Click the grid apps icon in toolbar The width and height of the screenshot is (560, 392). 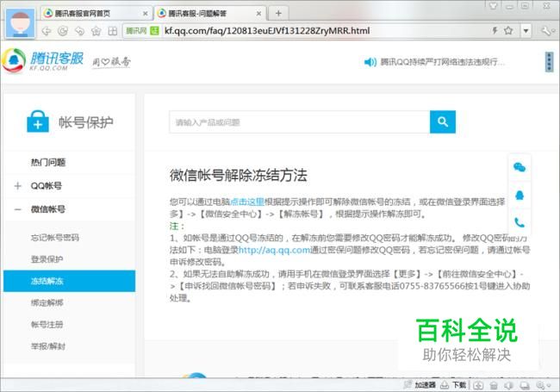113,31
